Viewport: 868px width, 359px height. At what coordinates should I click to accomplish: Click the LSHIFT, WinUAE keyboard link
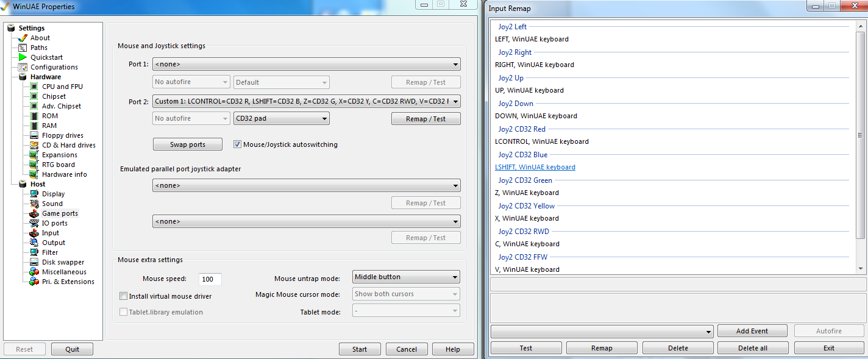tap(535, 167)
